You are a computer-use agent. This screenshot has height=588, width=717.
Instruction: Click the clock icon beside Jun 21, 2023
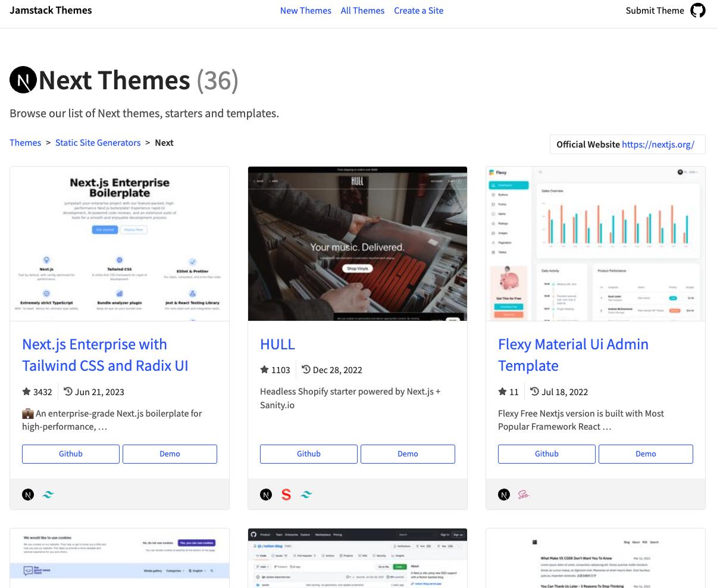coord(68,392)
